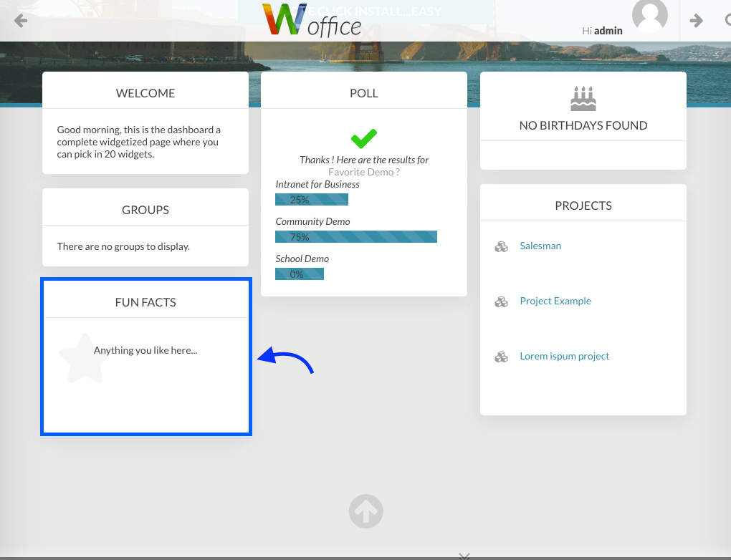Click the "Hi admin" greeting text
Image resolution: width=731 pixels, height=560 pixels.
pyautogui.click(x=602, y=31)
